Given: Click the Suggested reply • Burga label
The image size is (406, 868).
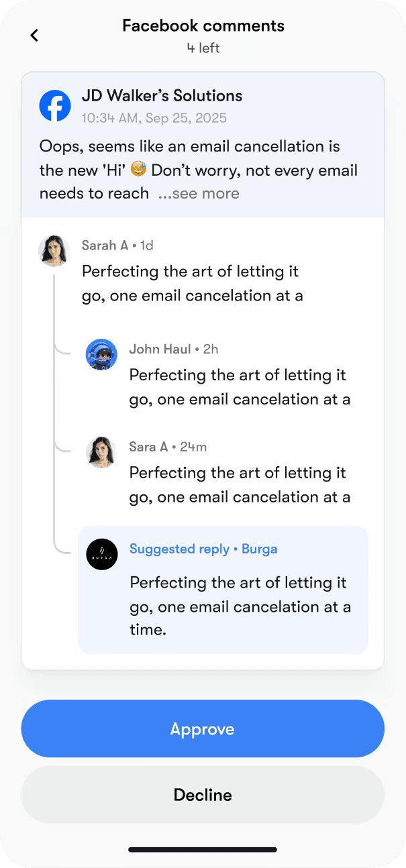Looking at the screenshot, I should coord(203,549).
